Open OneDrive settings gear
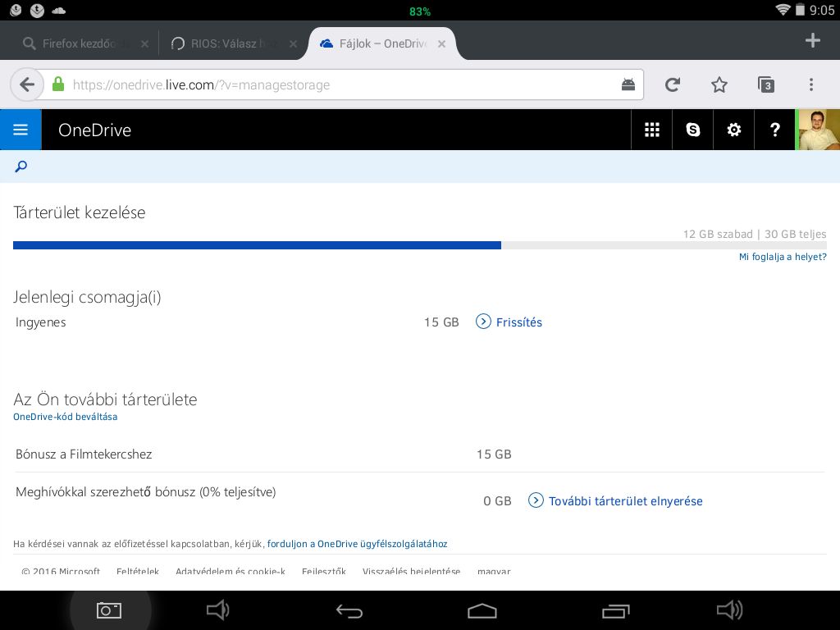The height and width of the screenshot is (630, 840). click(733, 130)
